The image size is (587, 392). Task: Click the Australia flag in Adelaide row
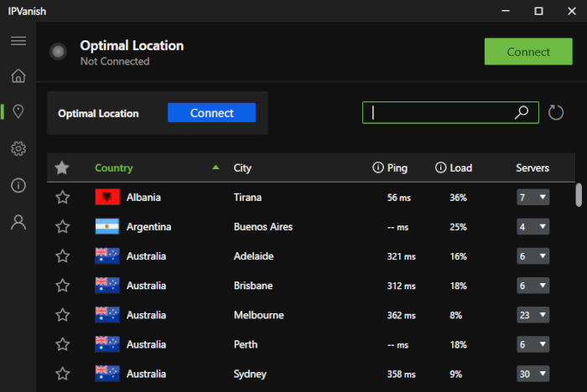pyautogui.click(x=107, y=255)
